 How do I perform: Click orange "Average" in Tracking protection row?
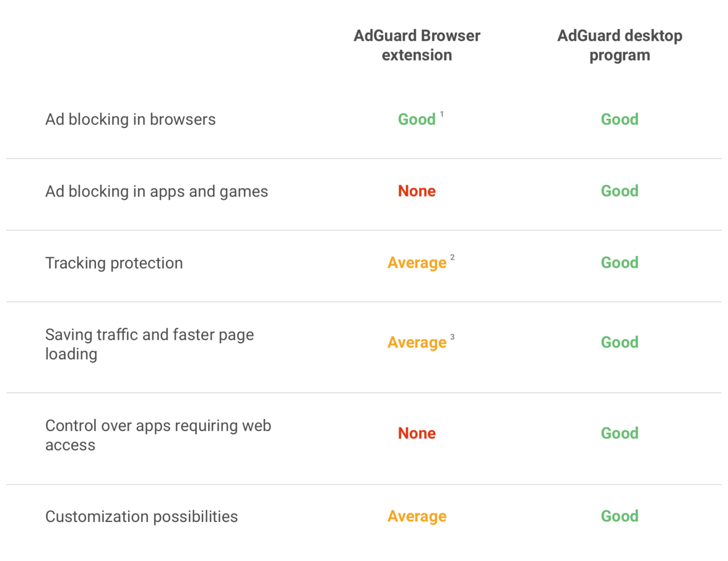click(416, 263)
